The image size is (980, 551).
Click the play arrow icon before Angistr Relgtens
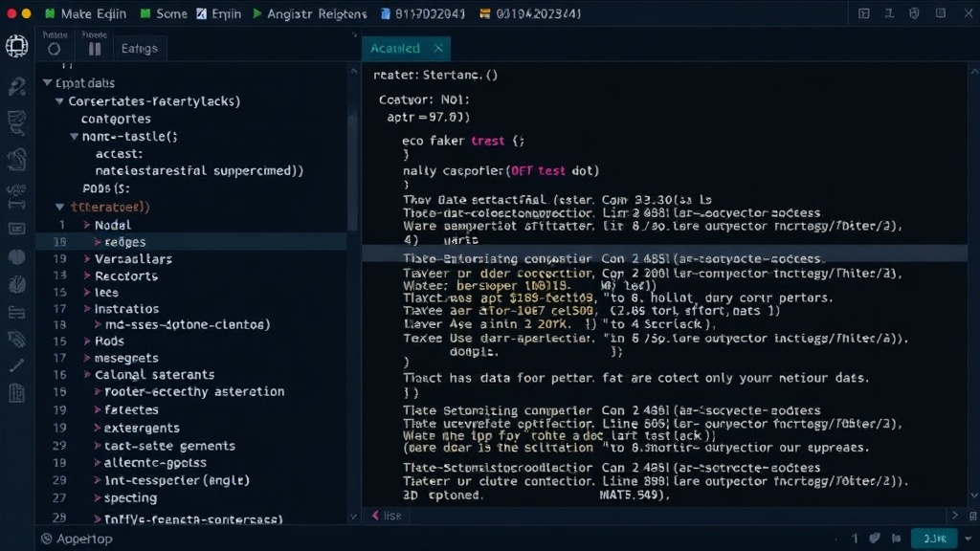[257, 13]
